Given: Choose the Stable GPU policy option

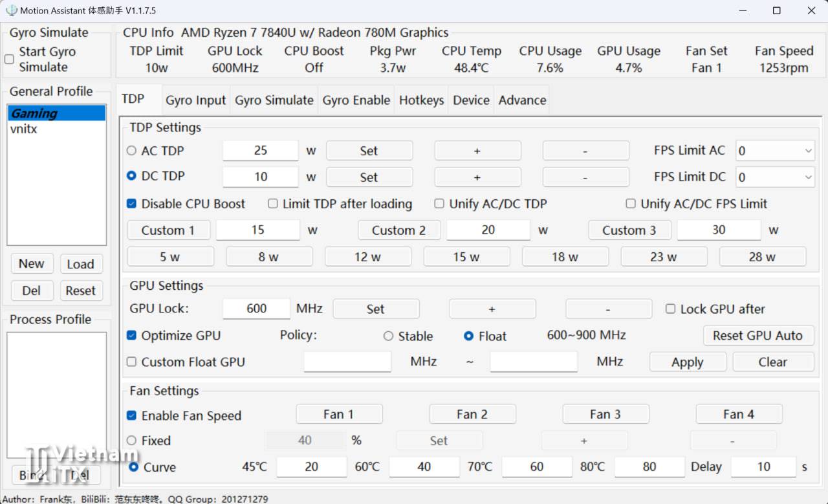Looking at the screenshot, I should [x=389, y=336].
